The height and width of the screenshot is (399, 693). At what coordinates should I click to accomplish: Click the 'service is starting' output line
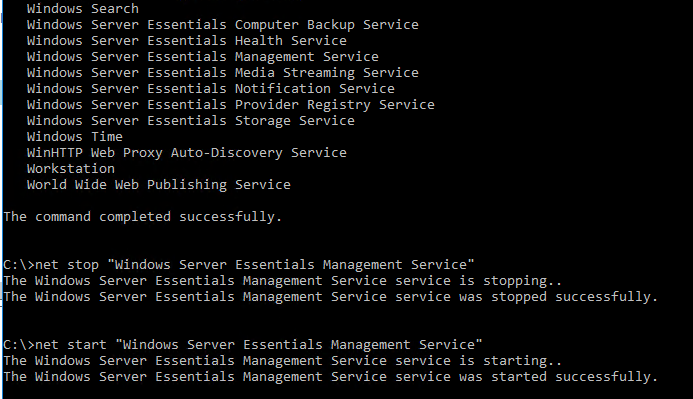point(283,361)
